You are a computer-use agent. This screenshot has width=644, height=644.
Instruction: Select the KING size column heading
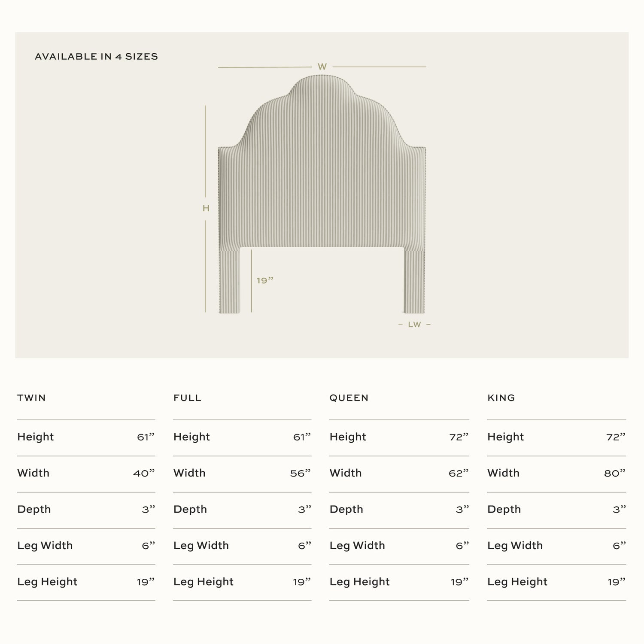point(501,398)
